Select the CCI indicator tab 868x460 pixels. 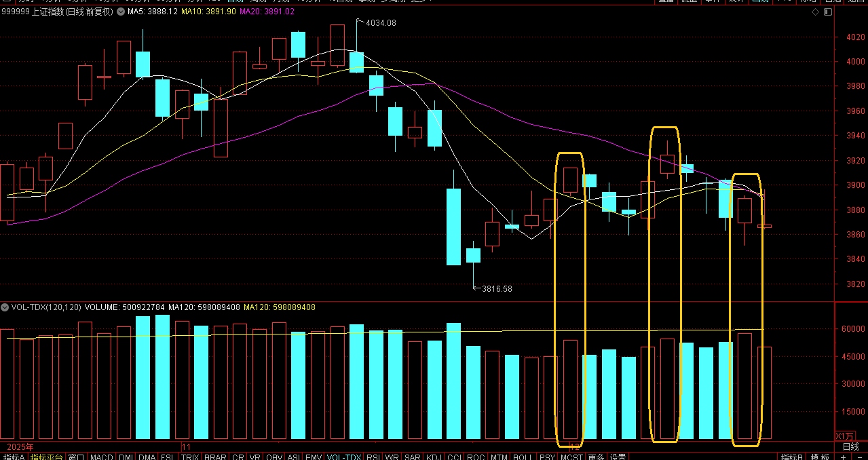(455, 457)
